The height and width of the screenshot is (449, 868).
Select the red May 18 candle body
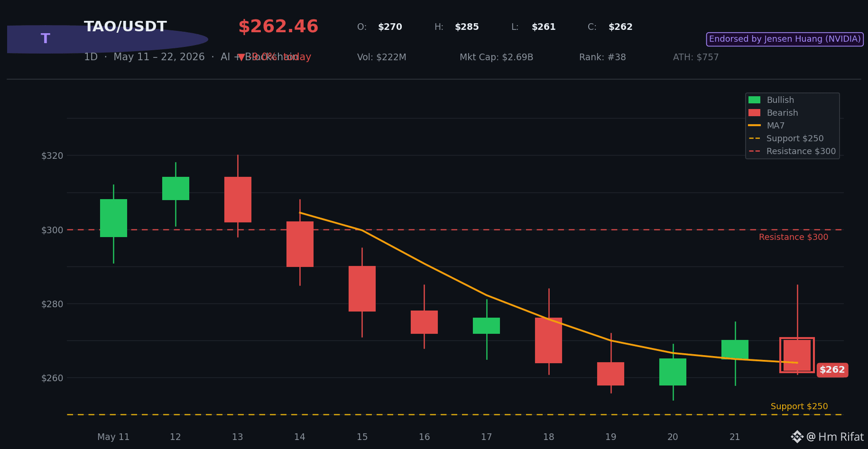[548, 340]
